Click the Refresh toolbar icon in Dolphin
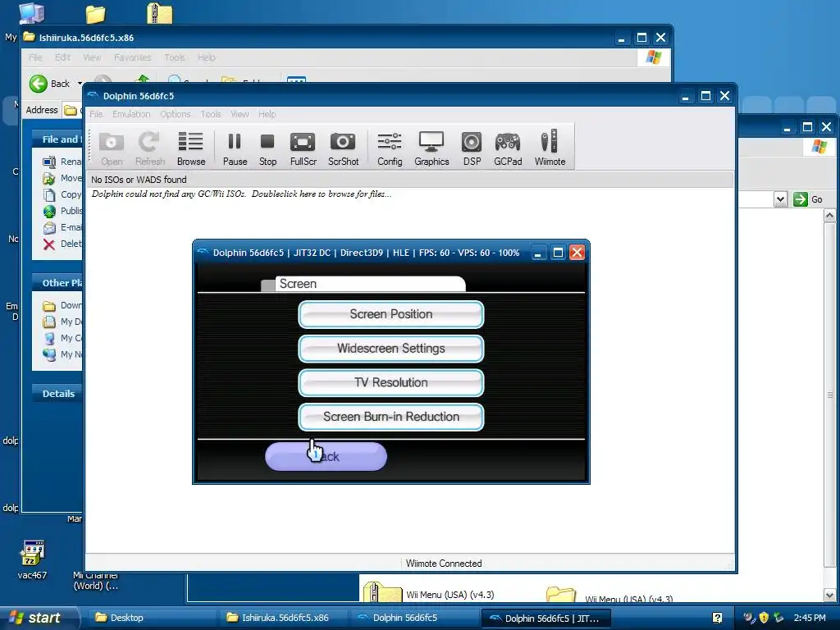The width and height of the screenshot is (840, 630). click(x=149, y=148)
